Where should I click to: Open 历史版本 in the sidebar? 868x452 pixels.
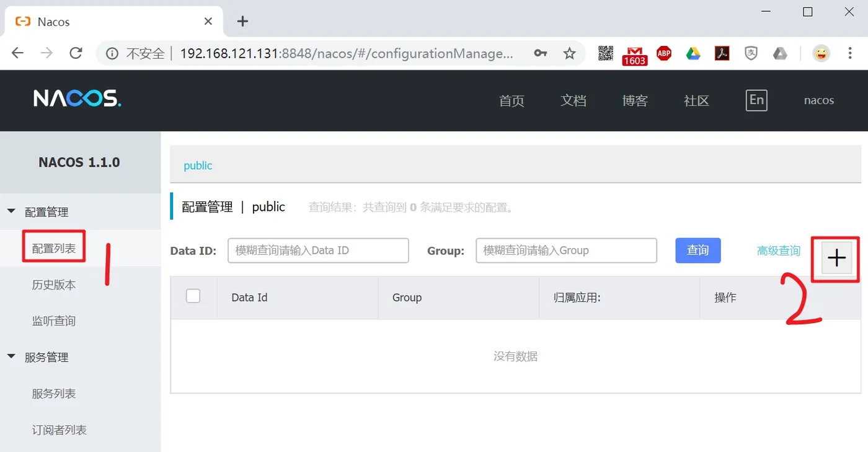(x=54, y=285)
